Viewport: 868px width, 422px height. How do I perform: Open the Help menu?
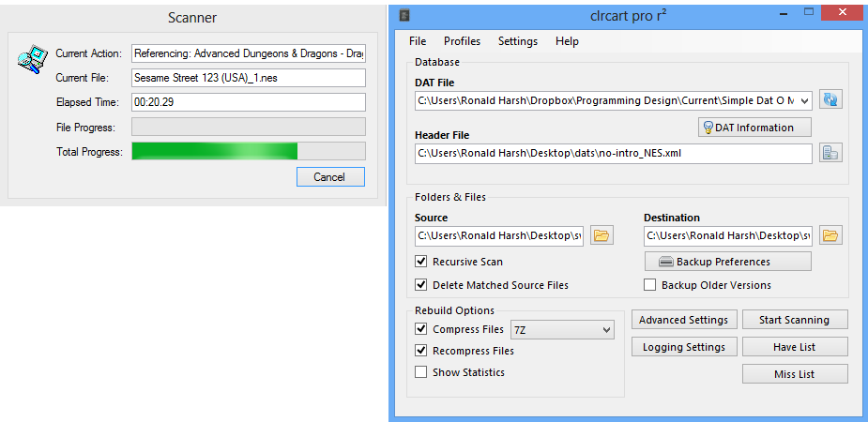567,41
